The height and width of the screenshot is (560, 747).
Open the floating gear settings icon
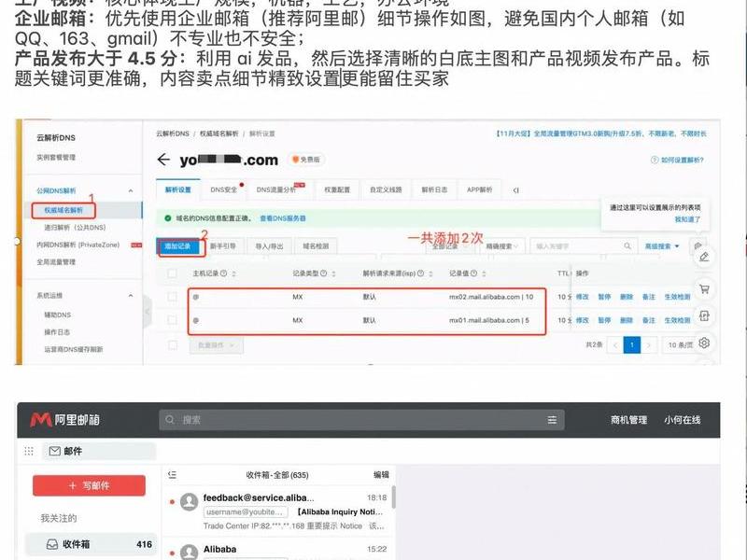(x=704, y=343)
